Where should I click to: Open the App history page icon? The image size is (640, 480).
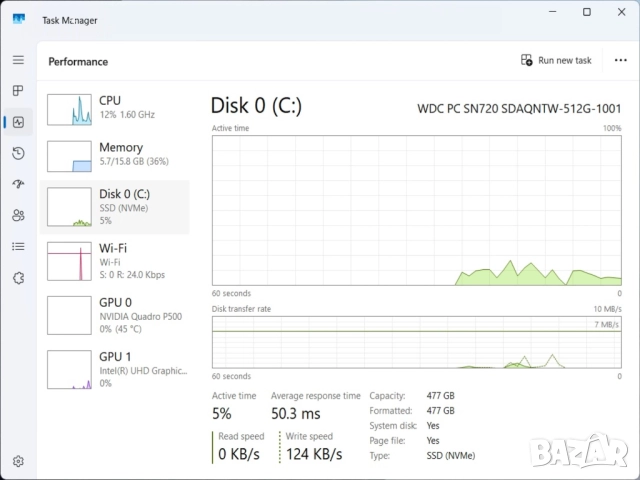pos(18,153)
